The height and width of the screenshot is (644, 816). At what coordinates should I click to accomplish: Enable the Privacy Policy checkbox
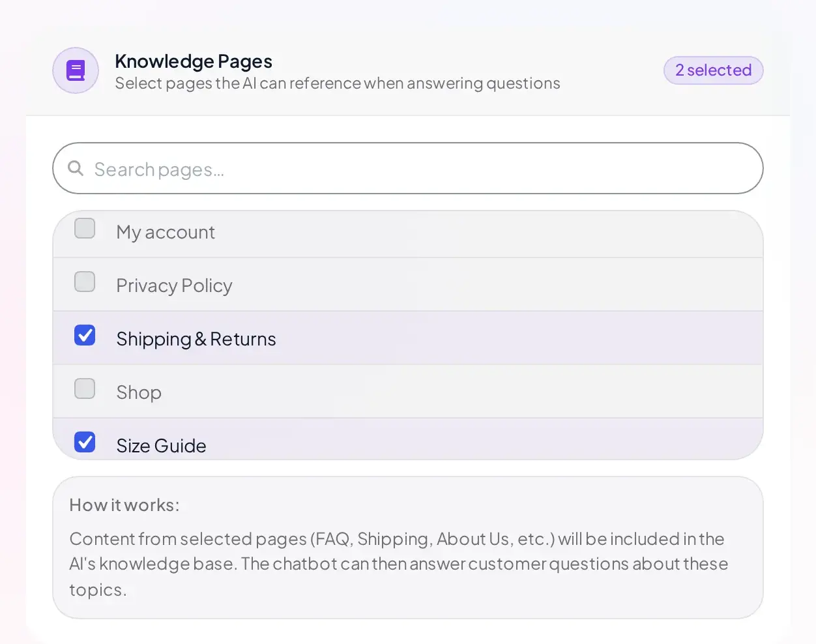(x=85, y=282)
